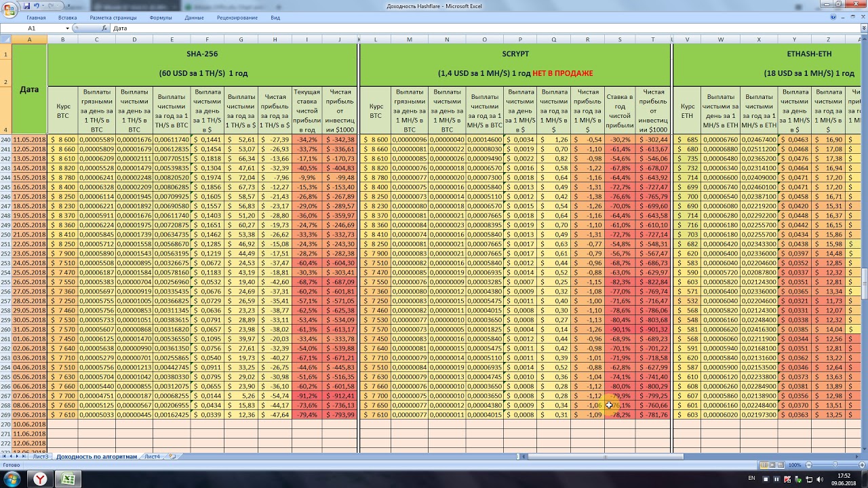Insert a new worksheet using tab icon
868x488 pixels.
(x=172, y=457)
